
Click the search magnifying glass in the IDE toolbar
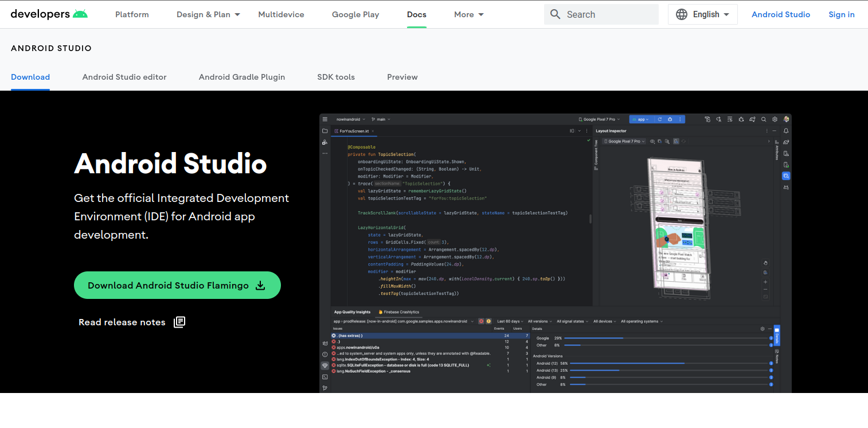764,119
